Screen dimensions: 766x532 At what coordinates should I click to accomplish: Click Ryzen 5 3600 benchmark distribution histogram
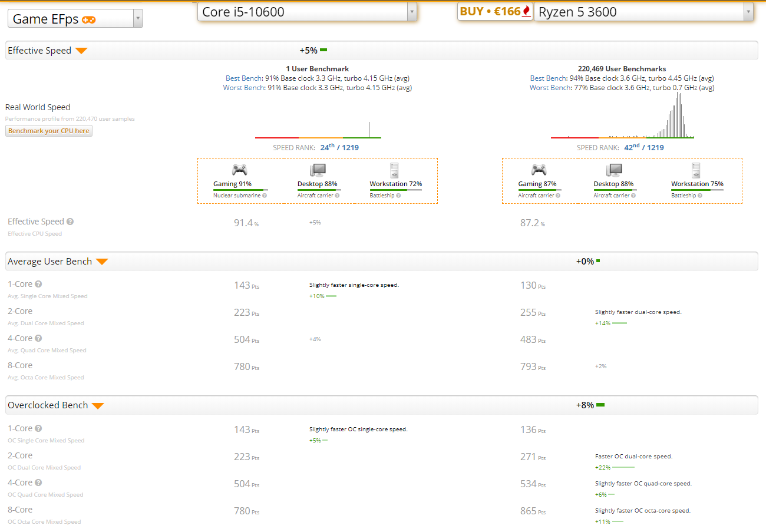point(623,114)
